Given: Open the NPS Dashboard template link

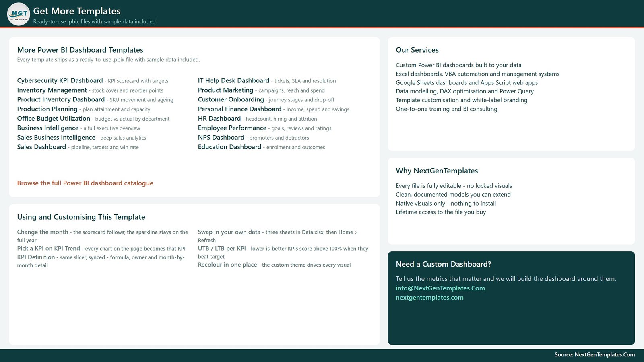Looking at the screenshot, I should click(221, 138).
